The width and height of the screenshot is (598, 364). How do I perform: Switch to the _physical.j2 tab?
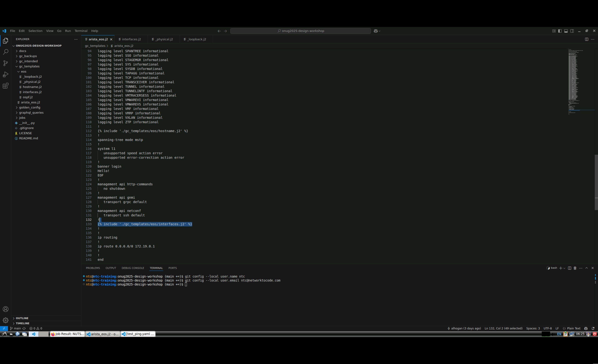(164, 39)
